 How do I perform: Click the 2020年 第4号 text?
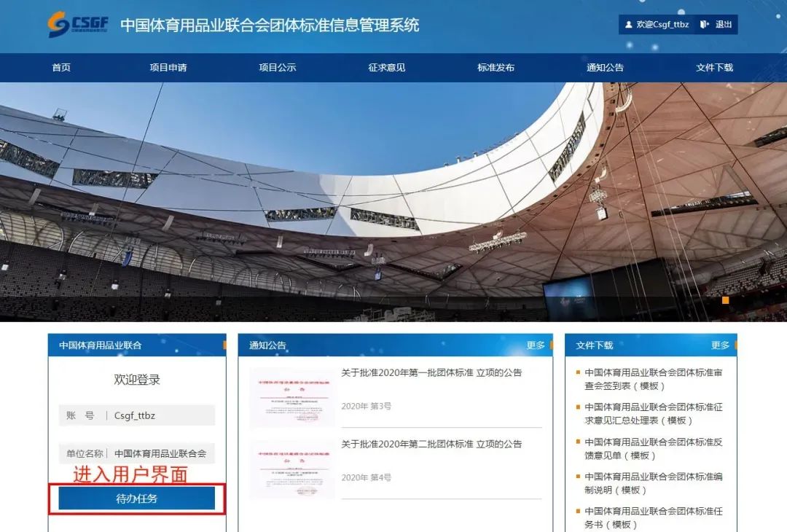(x=366, y=477)
